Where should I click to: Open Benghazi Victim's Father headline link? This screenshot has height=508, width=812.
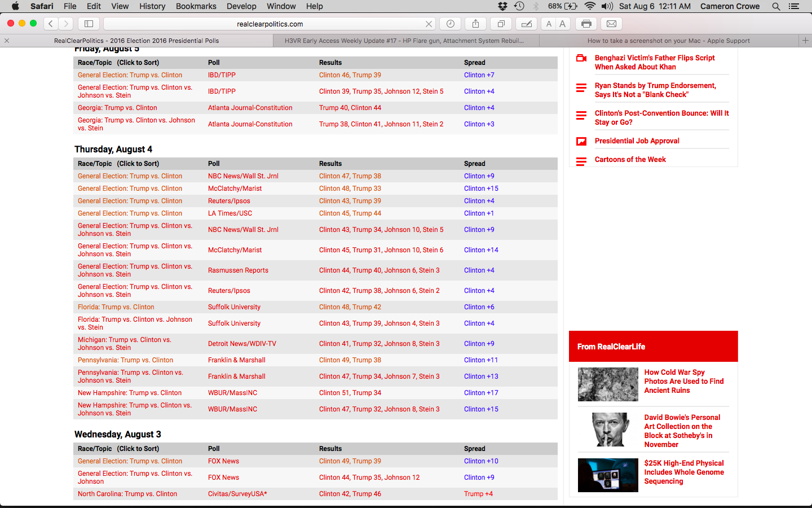tap(655, 62)
